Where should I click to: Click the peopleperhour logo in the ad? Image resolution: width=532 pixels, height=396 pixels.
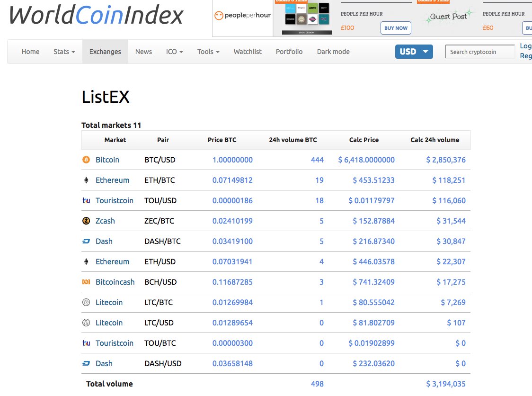point(243,15)
